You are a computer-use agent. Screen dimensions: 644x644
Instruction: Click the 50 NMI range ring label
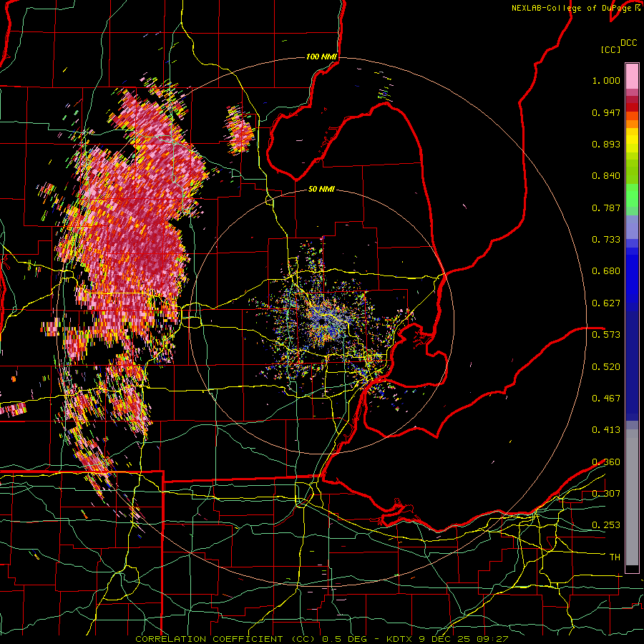[x=321, y=190]
